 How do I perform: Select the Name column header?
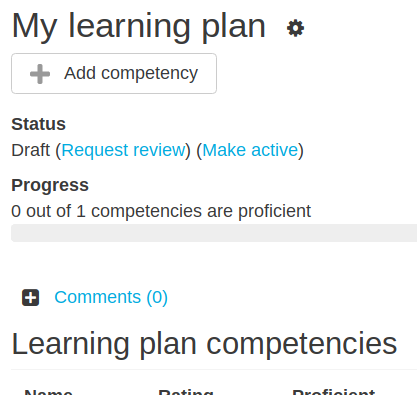48,392
